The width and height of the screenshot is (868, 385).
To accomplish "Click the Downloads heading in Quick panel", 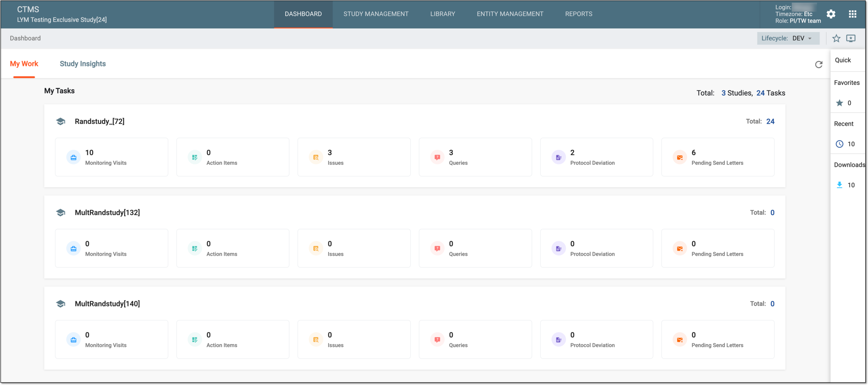I will [850, 165].
